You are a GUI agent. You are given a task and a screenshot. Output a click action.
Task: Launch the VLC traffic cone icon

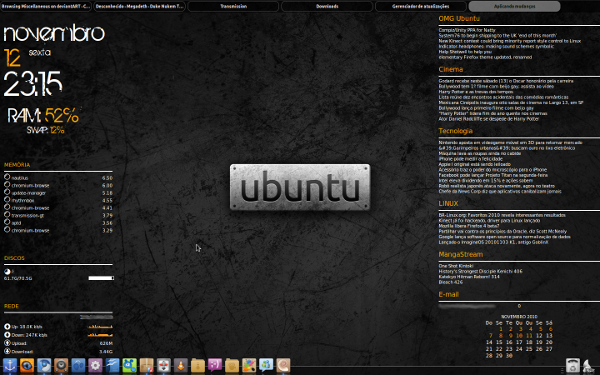(181, 365)
